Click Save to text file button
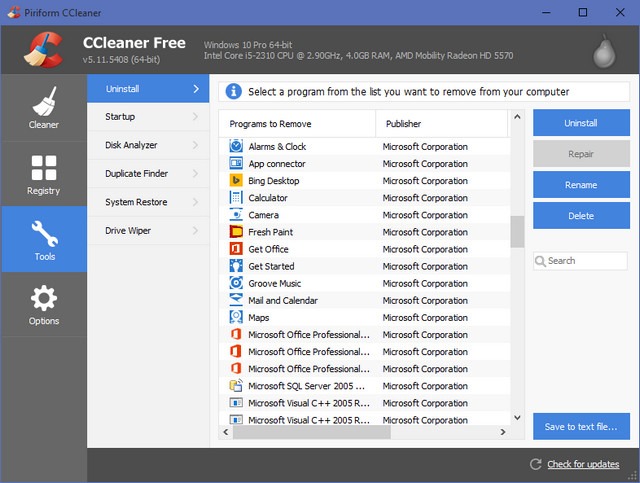This screenshot has width=640, height=483. click(x=581, y=427)
